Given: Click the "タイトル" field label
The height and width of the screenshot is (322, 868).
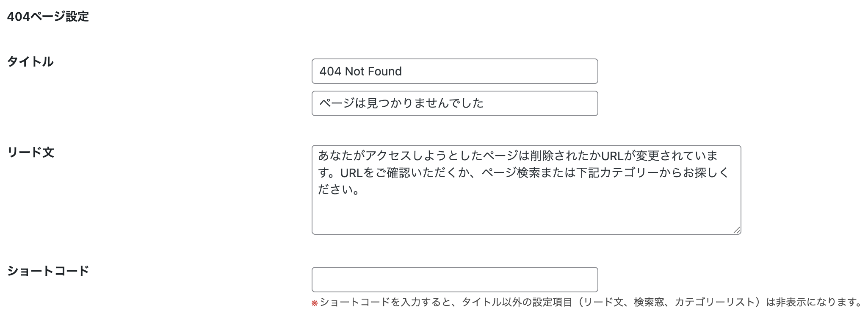Looking at the screenshot, I should tap(30, 62).
